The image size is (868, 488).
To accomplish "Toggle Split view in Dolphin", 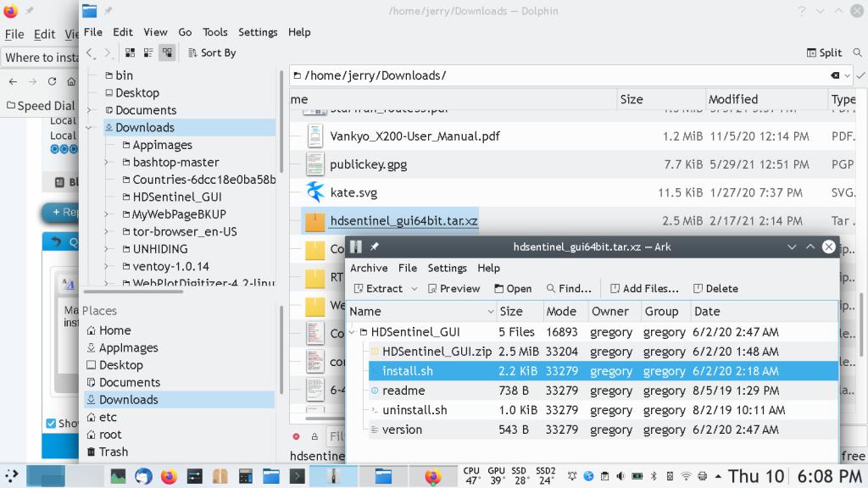I will tap(823, 53).
